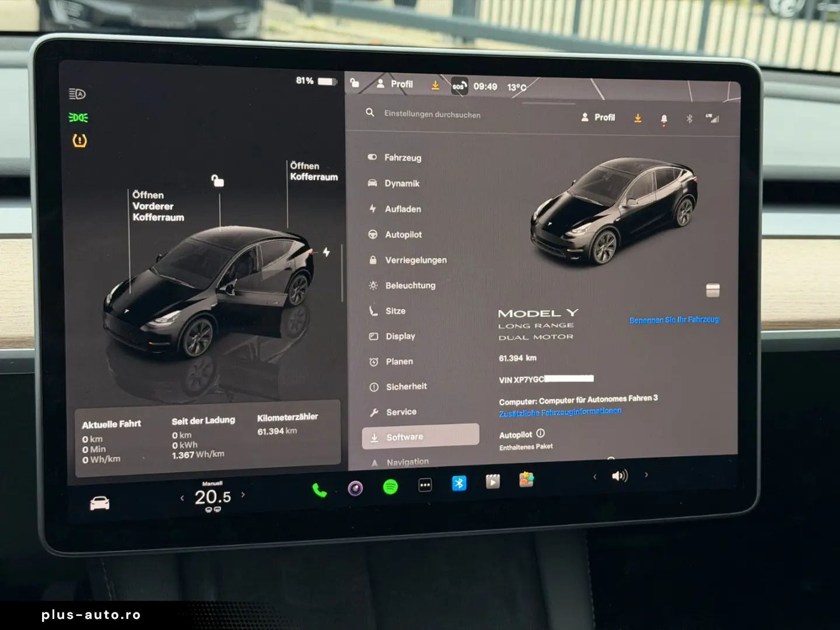Open software update download arrow in settings header
The image size is (840, 630).
(638, 118)
